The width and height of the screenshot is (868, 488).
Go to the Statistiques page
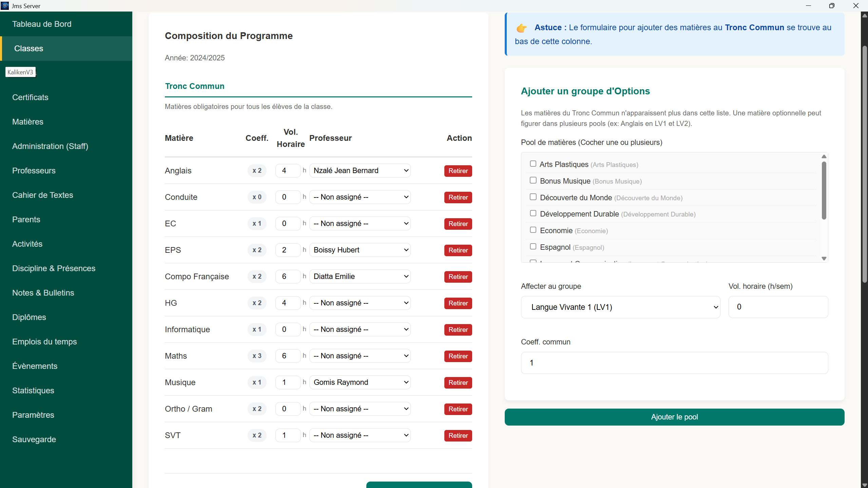33,391
